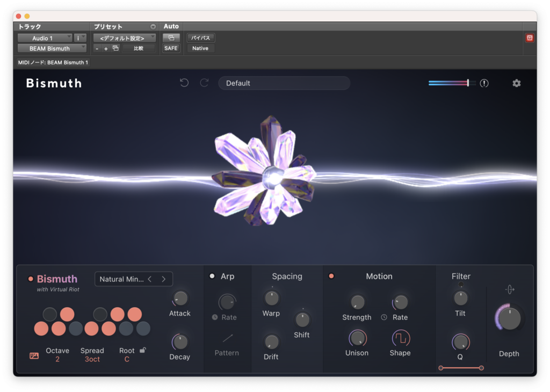550x392 pixels.
Task: Click the exclamation limiter warning icon
Action: (x=484, y=83)
